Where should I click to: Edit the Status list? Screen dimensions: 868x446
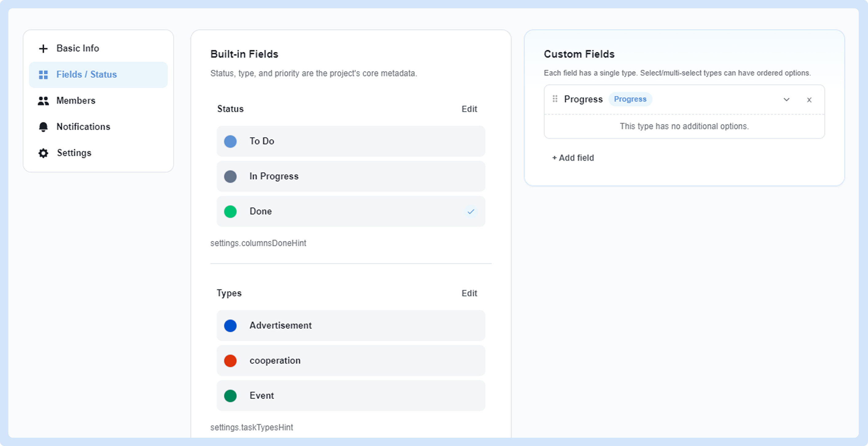click(469, 109)
